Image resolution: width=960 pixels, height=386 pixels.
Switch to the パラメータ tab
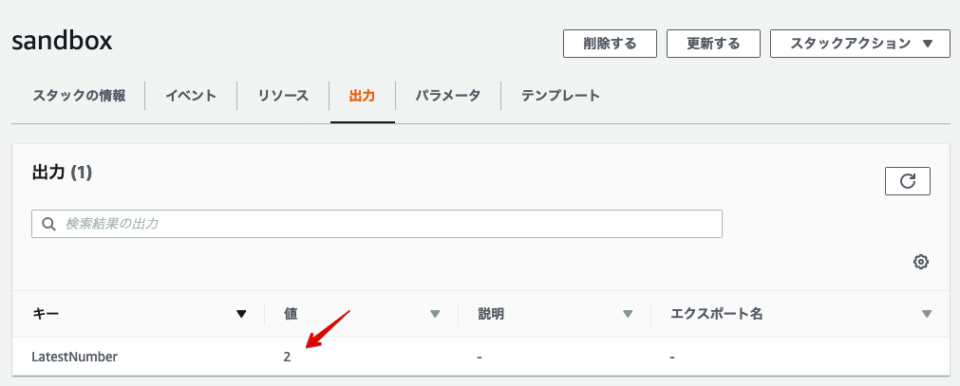448,96
